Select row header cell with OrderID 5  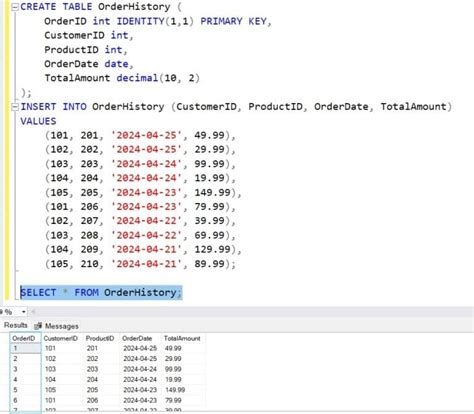pyautogui.click(x=25, y=390)
